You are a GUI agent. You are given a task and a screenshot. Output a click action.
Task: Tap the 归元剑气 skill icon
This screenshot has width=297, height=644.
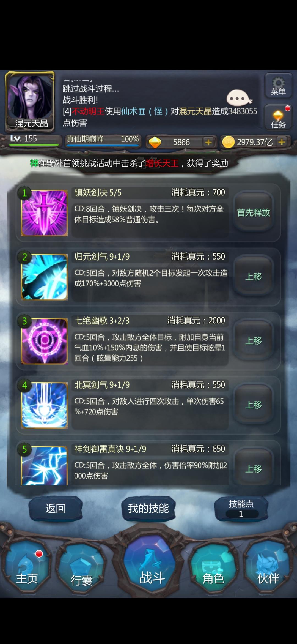[x=44, y=277]
